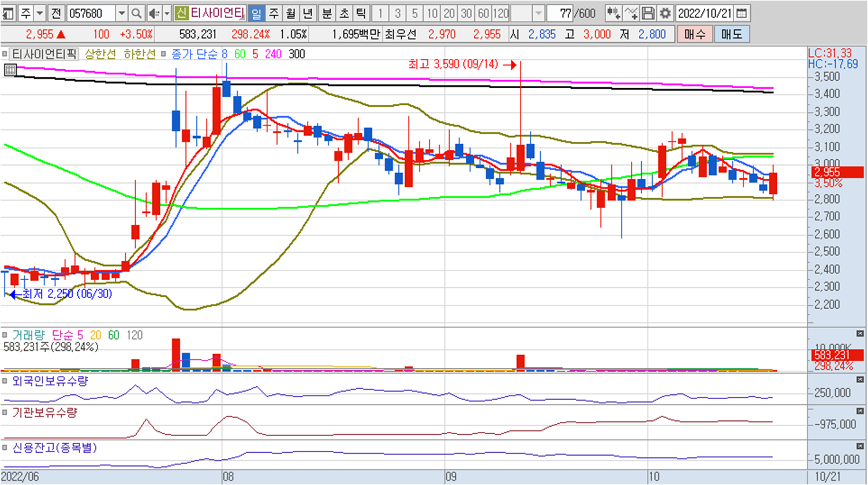The height and width of the screenshot is (485, 868).
Task: Close the 거래량 volume panel X icon
Action: (860, 333)
